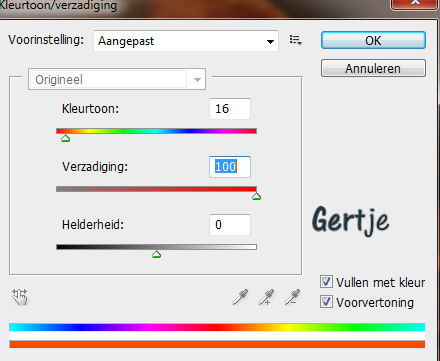This screenshot has width=440, height=361.
Task: Click the lower orange result color bar
Action: tap(217, 344)
